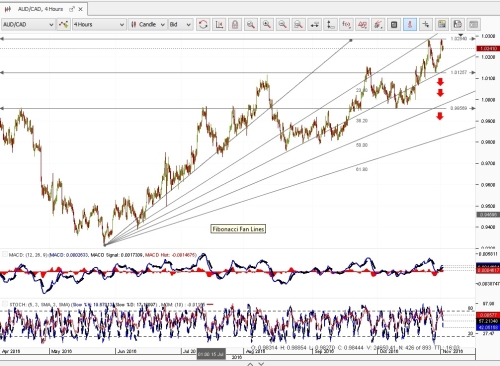Select the crosshair cursor tool icon
This screenshot has height=366, width=500.
[x=426, y=24]
